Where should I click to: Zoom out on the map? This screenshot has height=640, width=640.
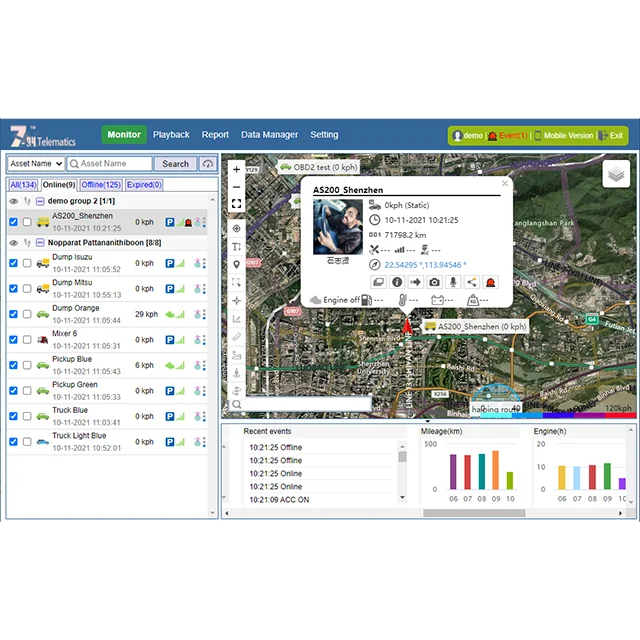(x=236, y=187)
